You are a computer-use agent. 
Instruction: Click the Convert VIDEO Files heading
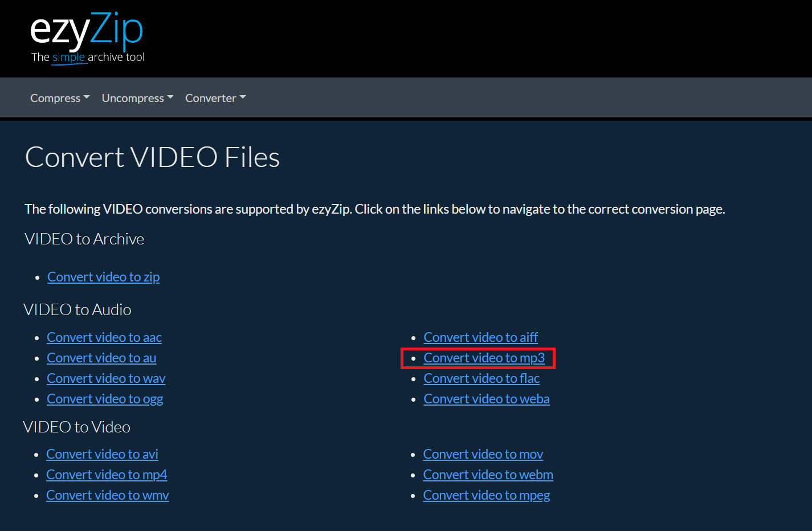point(152,157)
